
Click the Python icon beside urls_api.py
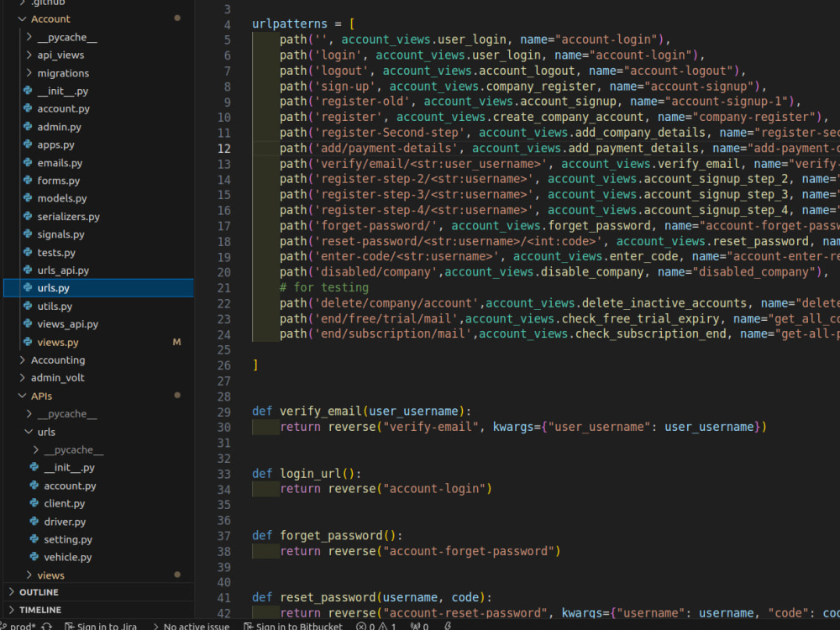pyautogui.click(x=28, y=270)
